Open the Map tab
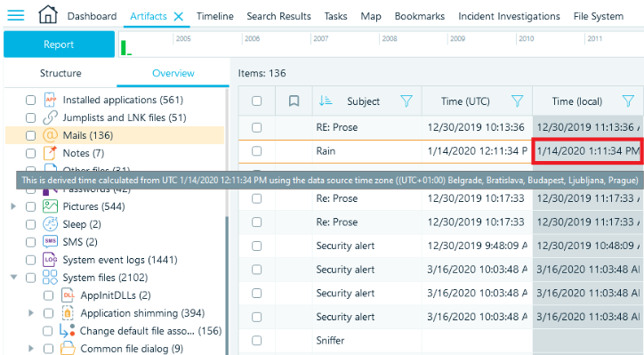Screen dimensions: 644x355 (371, 16)
